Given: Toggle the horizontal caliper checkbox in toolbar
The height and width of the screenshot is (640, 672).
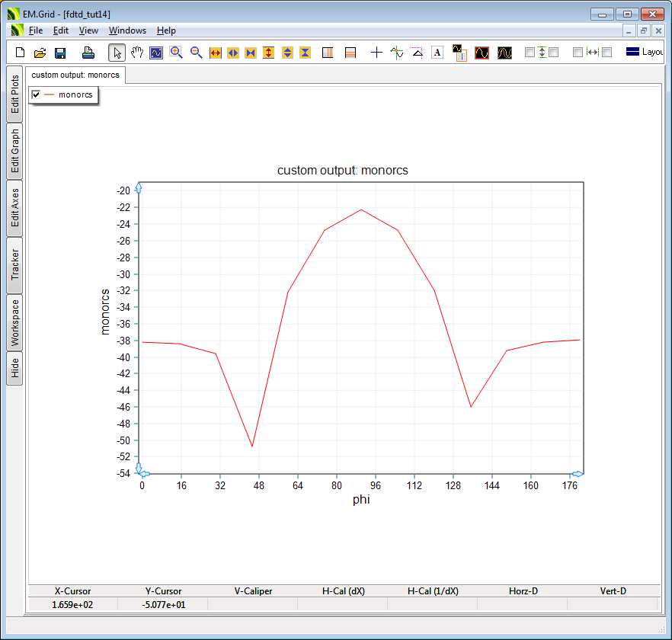Looking at the screenshot, I should 578,53.
